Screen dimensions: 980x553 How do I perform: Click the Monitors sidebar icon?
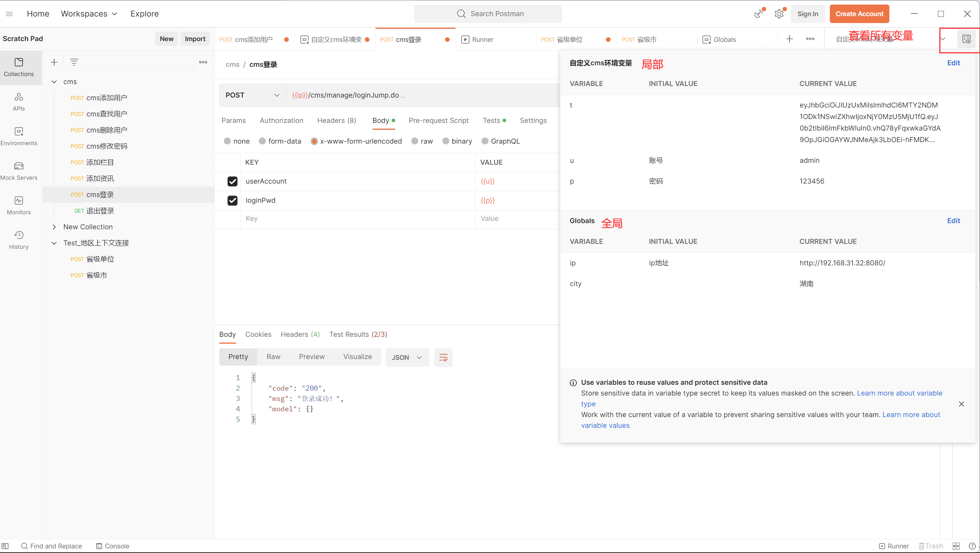click(x=18, y=205)
